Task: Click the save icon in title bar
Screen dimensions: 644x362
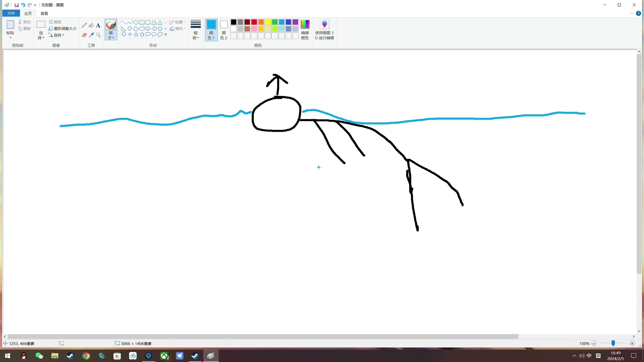Action: click(16, 5)
